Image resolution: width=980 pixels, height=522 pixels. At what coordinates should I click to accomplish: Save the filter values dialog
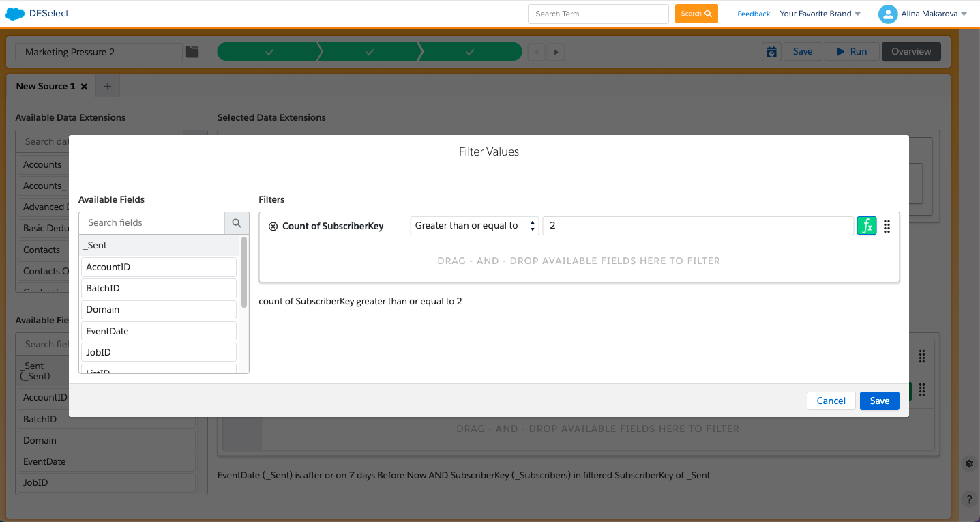pos(879,401)
